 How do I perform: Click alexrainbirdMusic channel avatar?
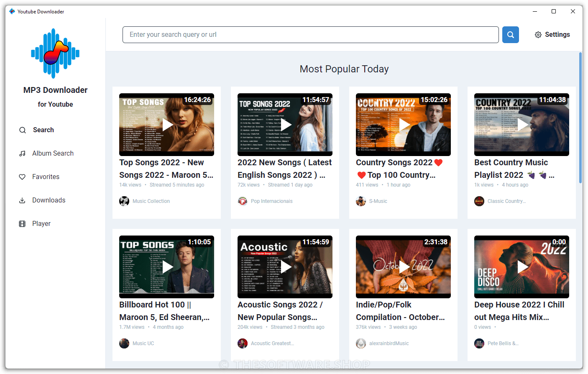click(361, 343)
